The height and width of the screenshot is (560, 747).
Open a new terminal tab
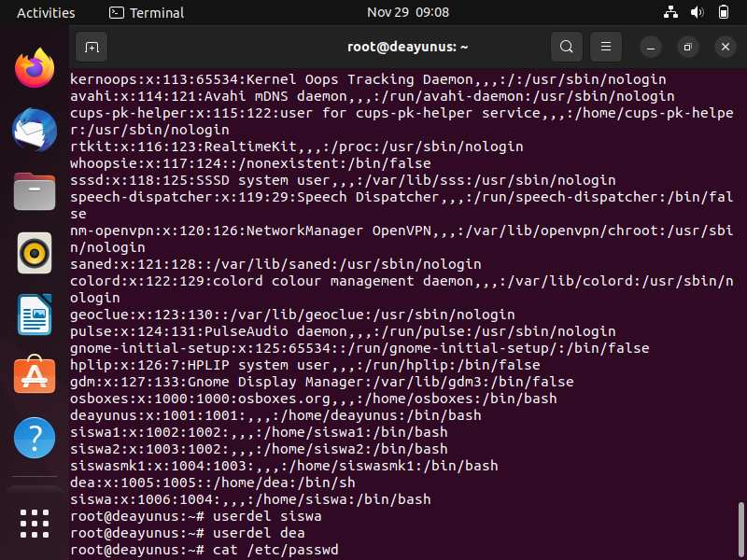(92, 48)
